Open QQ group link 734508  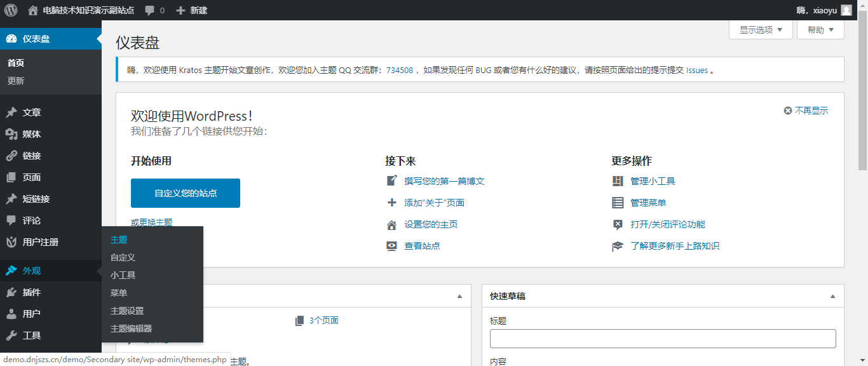(x=400, y=70)
